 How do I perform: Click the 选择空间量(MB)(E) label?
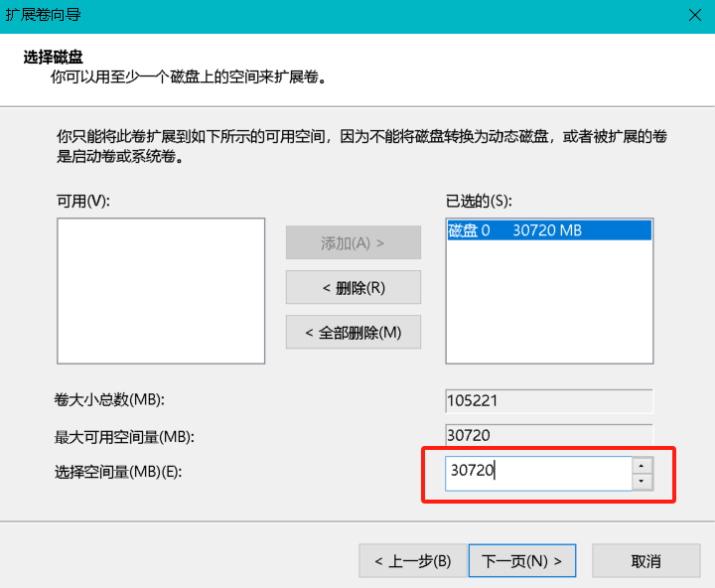coord(118,472)
